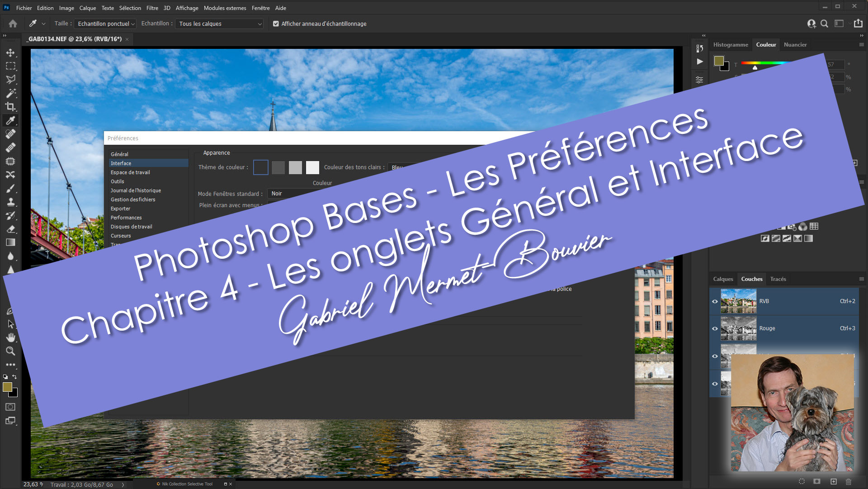Select Performances in preferences list
This screenshot has width=868, height=489.
click(126, 218)
